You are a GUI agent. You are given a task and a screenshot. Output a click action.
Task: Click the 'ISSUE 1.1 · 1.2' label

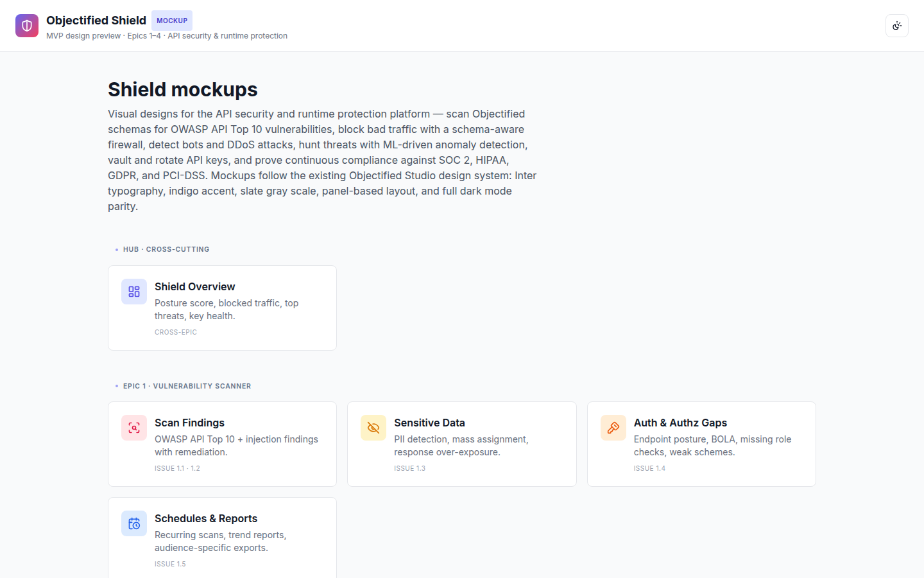click(177, 468)
